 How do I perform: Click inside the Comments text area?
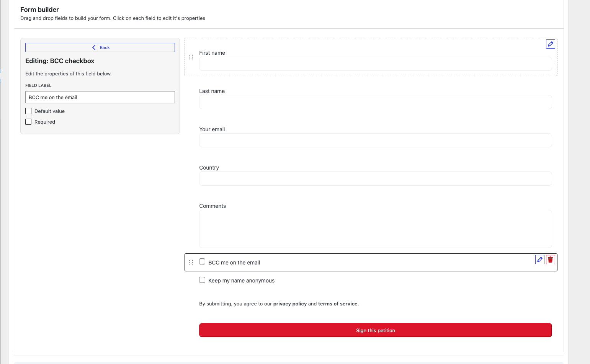(375, 229)
